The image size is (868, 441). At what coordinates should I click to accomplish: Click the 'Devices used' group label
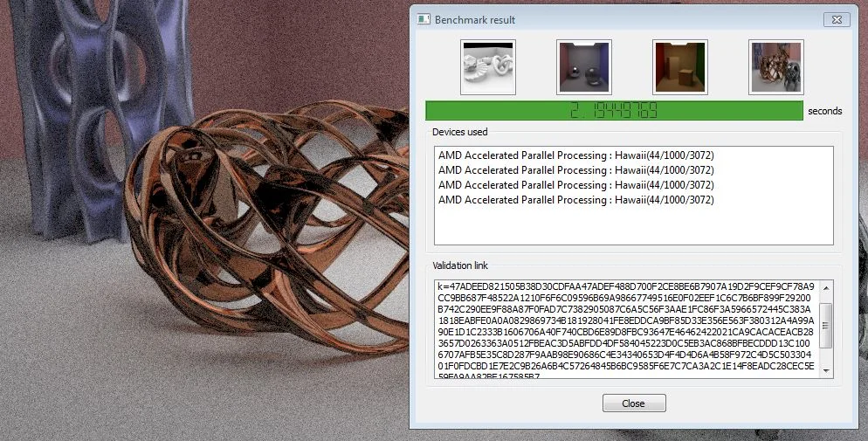click(460, 132)
